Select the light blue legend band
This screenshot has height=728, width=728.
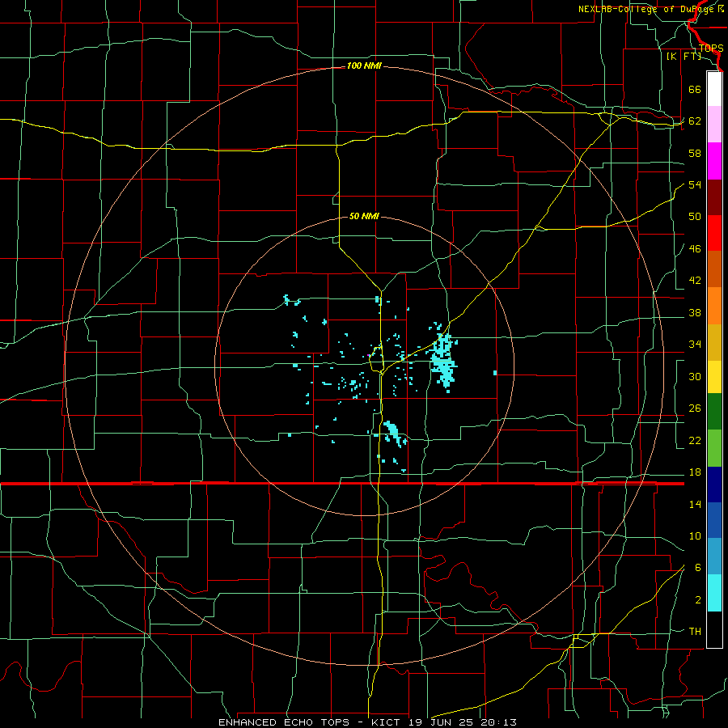[714, 557]
